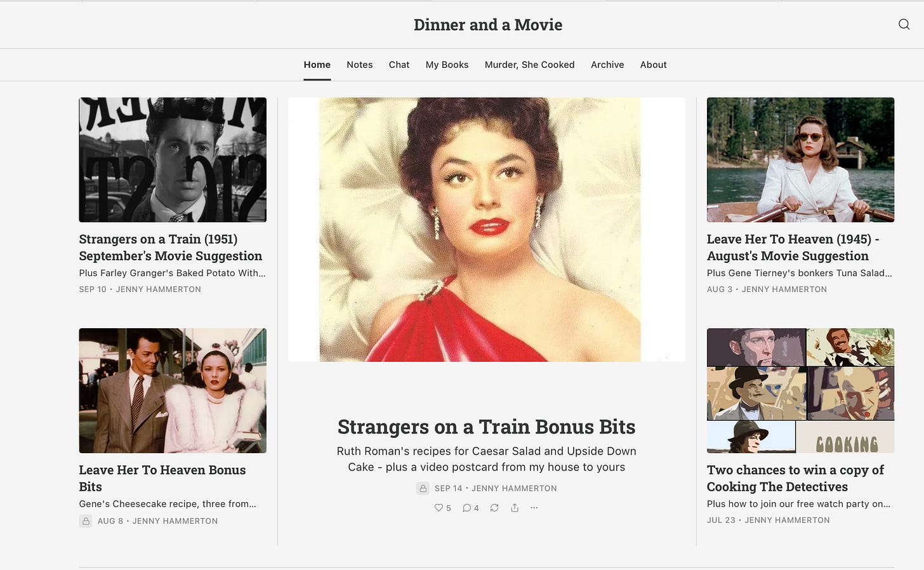Viewport: 924px width, 570px height.
Task: Click the woman rowing boat thumbnail
Action: point(800,159)
